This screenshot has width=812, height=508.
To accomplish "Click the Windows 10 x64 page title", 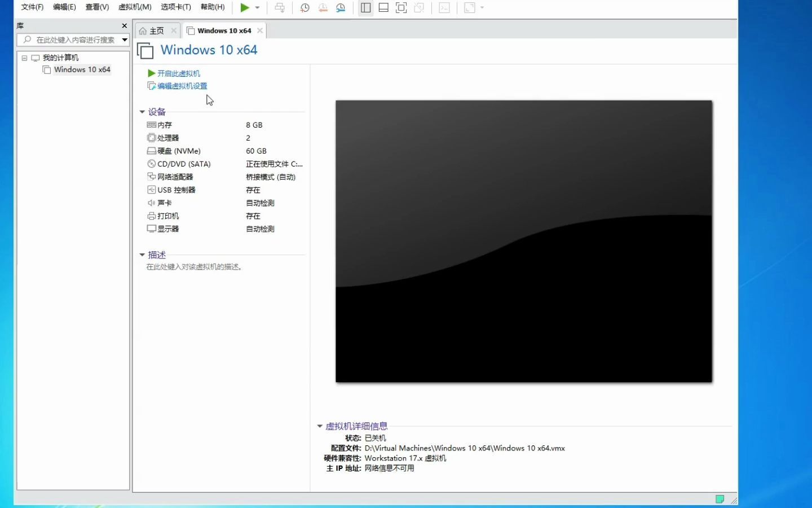I will 209,50.
